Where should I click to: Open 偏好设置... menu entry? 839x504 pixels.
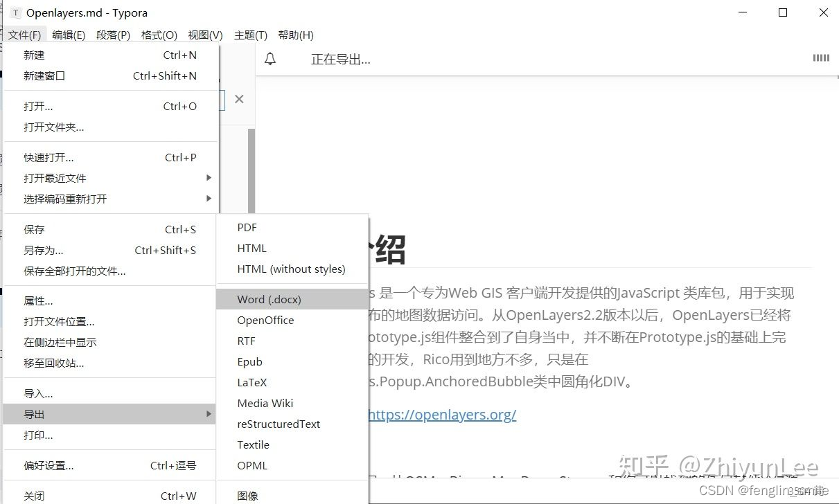tap(111, 465)
